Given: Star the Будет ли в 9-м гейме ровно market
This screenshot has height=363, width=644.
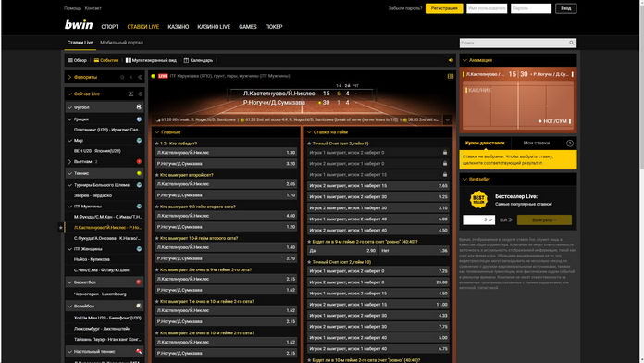Looking at the screenshot, I should point(309,242).
